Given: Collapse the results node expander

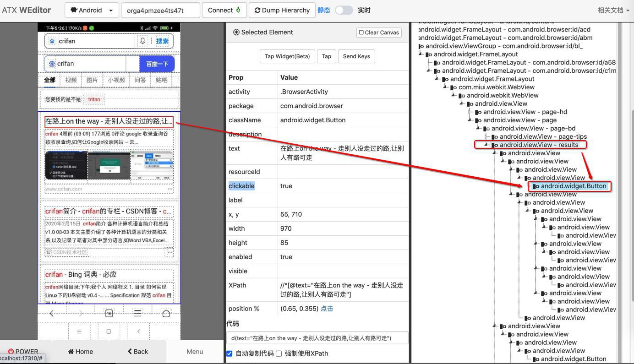Looking at the screenshot, I should tap(486, 145).
